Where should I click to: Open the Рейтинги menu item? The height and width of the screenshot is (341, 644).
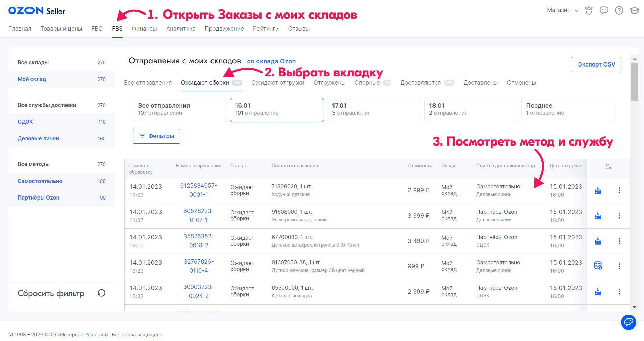[266, 29]
